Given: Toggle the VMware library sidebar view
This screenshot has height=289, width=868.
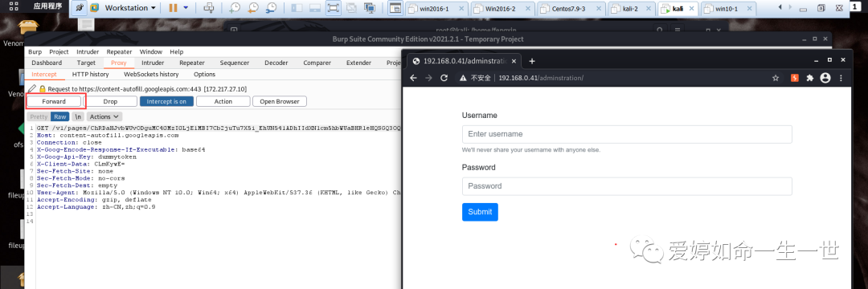Looking at the screenshot, I should (297, 8).
